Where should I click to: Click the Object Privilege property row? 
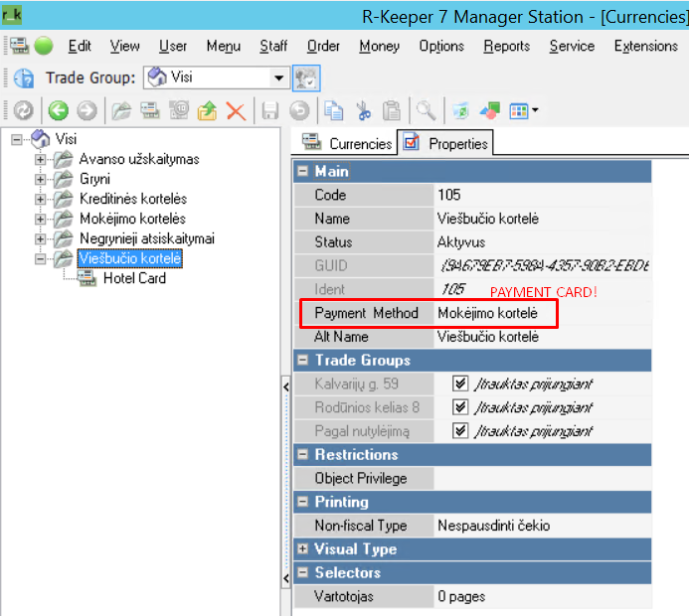click(x=472, y=478)
